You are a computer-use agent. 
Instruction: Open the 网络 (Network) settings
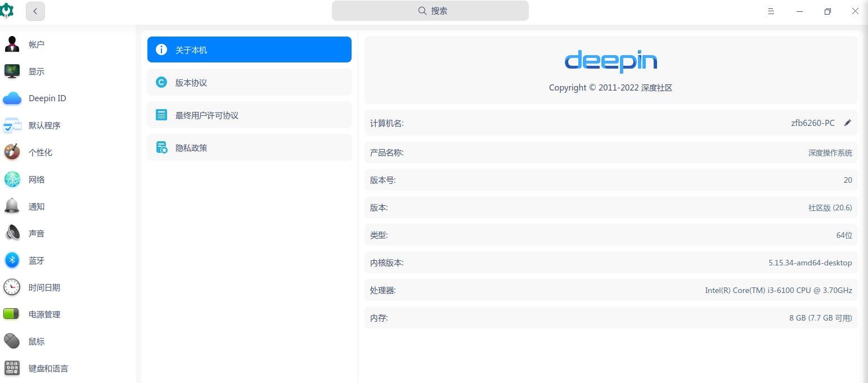37,179
